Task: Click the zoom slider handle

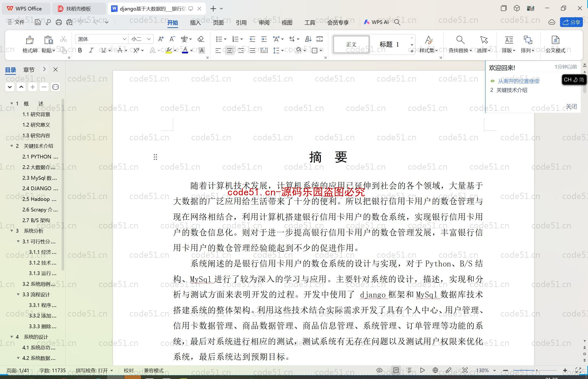Action: coord(536,370)
